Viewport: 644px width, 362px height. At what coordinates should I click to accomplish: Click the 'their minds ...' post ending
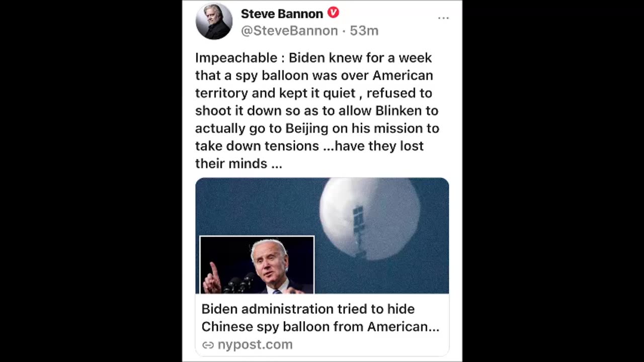coord(238,163)
